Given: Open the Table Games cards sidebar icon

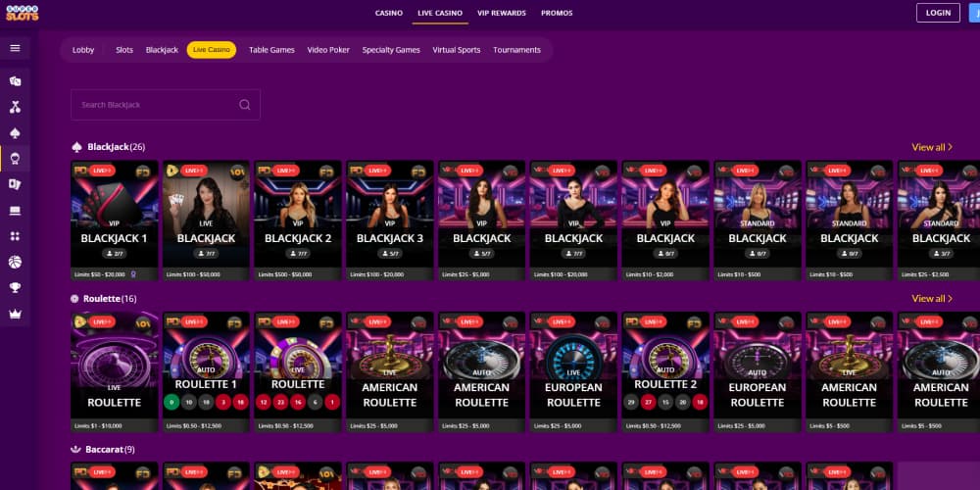Looking at the screenshot, I should 15,184.
